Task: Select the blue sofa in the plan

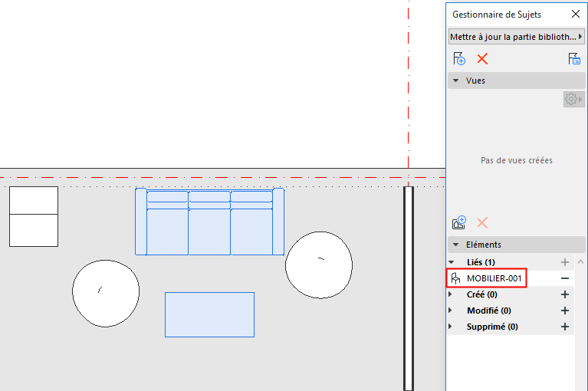Action: [209, 230]
